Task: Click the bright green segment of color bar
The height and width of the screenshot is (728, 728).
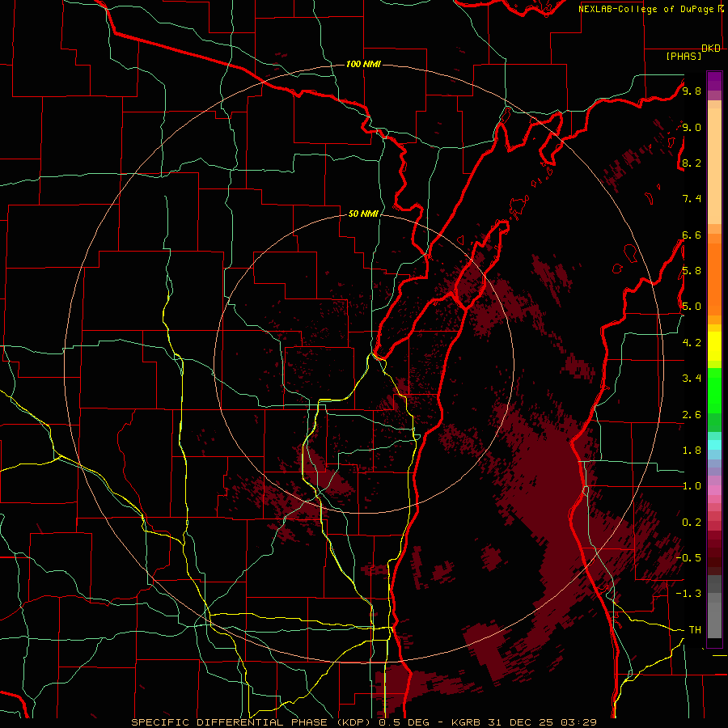Action: point(714,390)
